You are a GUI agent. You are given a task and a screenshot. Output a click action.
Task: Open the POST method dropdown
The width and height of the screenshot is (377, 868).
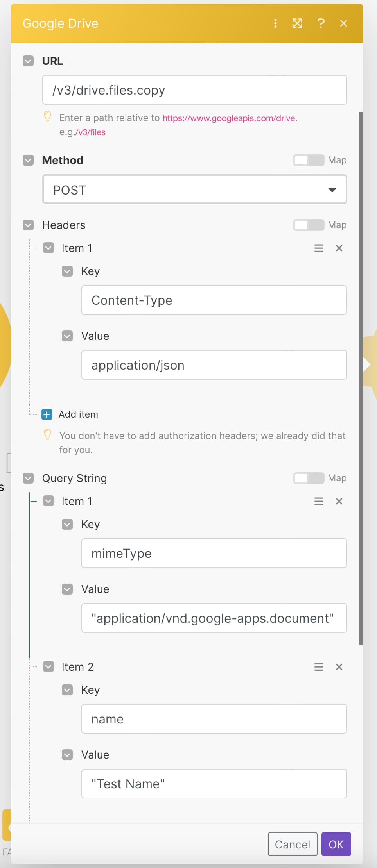click(x=195, y=189)
